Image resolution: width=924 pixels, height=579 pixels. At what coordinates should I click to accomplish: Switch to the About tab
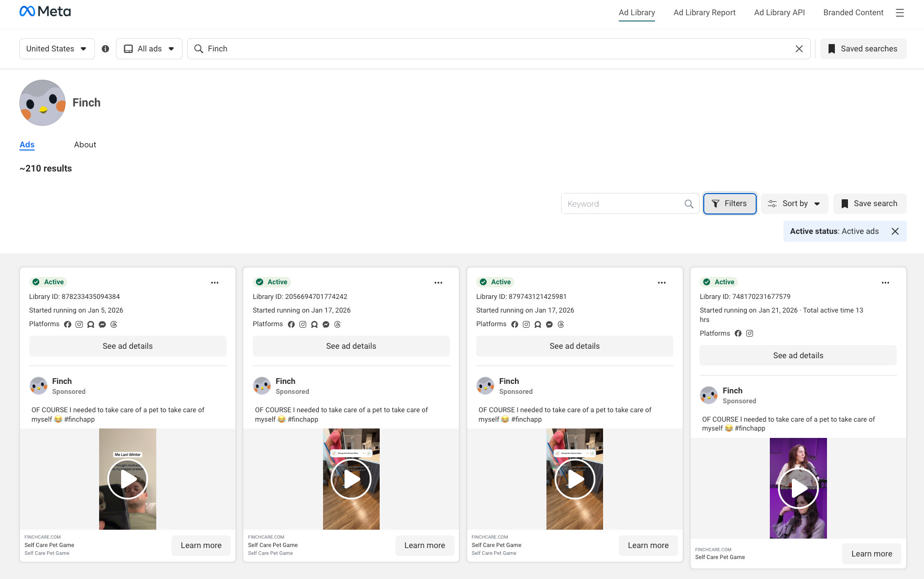pos(85,145)
